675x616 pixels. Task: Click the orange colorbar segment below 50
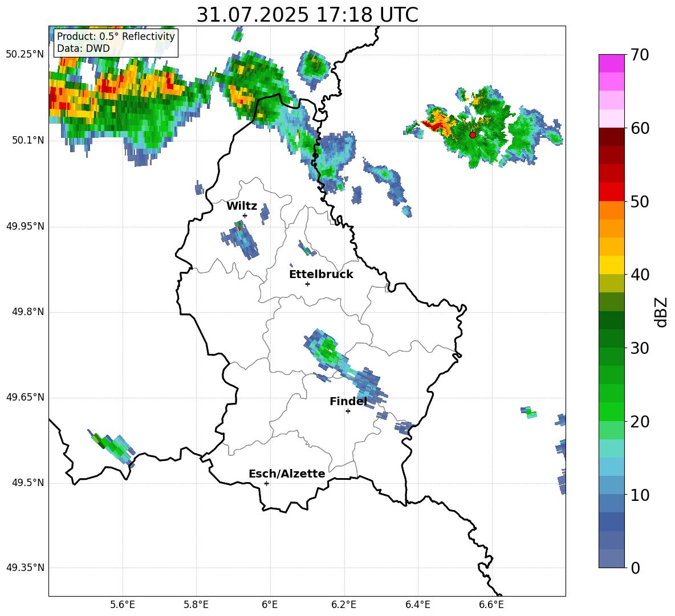[x=611, y=210]
